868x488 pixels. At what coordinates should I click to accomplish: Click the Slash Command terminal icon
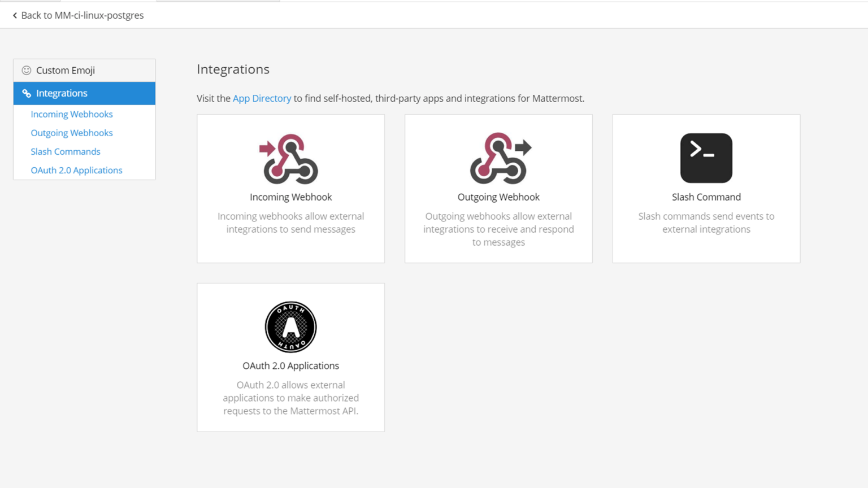[706, 158]
